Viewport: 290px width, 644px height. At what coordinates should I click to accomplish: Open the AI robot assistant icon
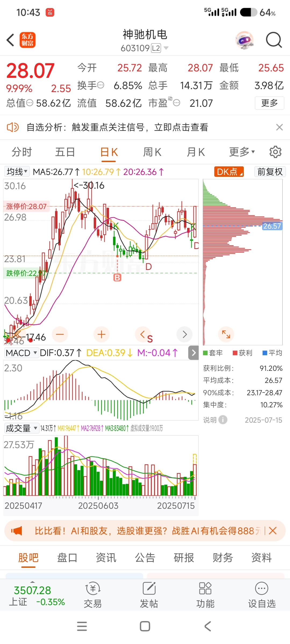[x=244, y=40]
